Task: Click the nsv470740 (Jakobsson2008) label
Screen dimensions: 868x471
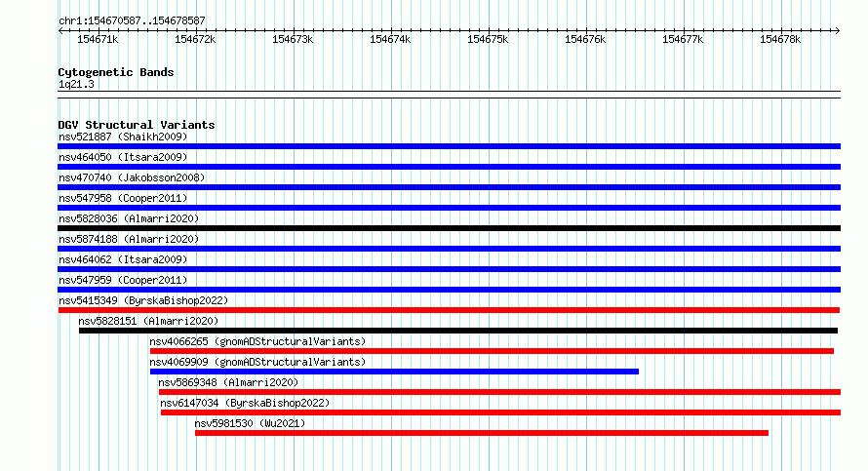Action: coord(132,177)
